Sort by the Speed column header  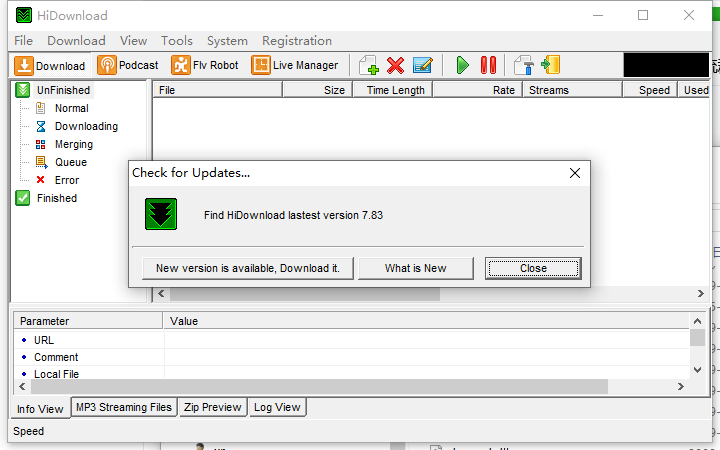(650, 90)
